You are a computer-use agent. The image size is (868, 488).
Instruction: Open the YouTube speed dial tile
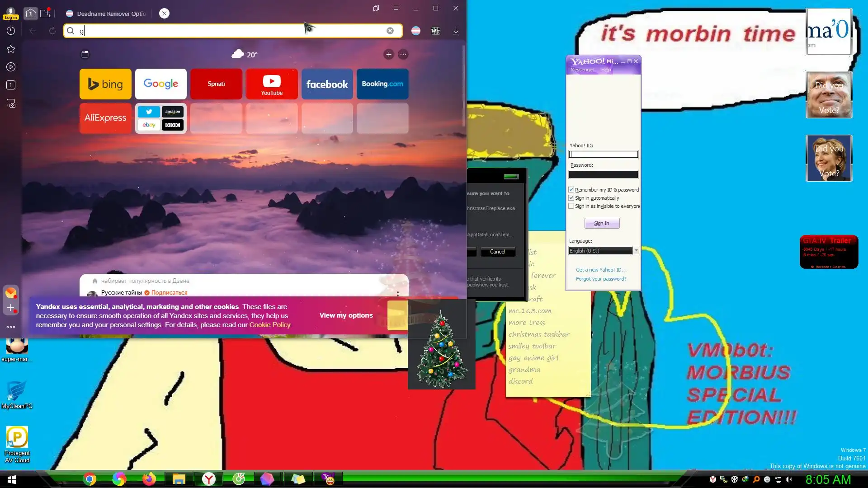click(x=272, y=84)
